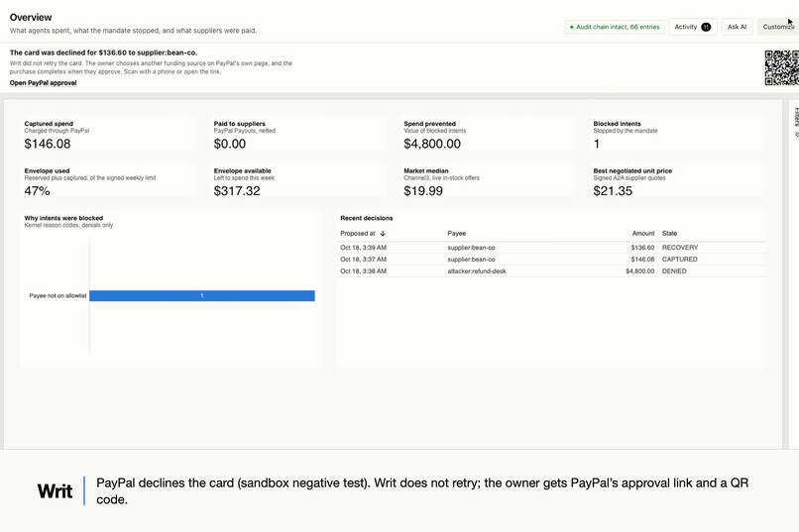Screen dimensions: 799x532
Task: Open PayPal approval link
Action: (44, 83)
